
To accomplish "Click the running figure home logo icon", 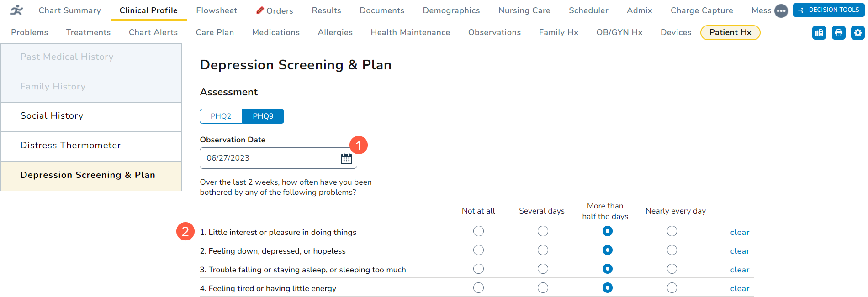I will [x=16, y=10].
